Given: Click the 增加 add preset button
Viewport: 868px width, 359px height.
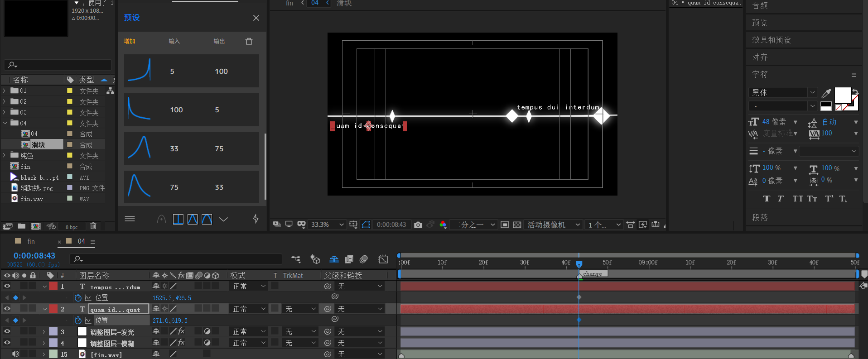Looking at the screenshot, I should click(x=130, y=41).
